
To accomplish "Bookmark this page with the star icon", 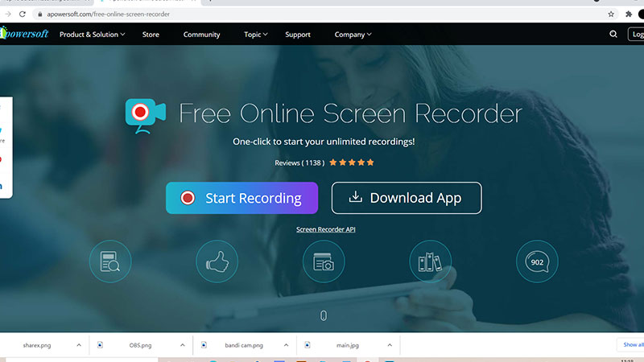I will pyautogui.click(x=611, y=14).
